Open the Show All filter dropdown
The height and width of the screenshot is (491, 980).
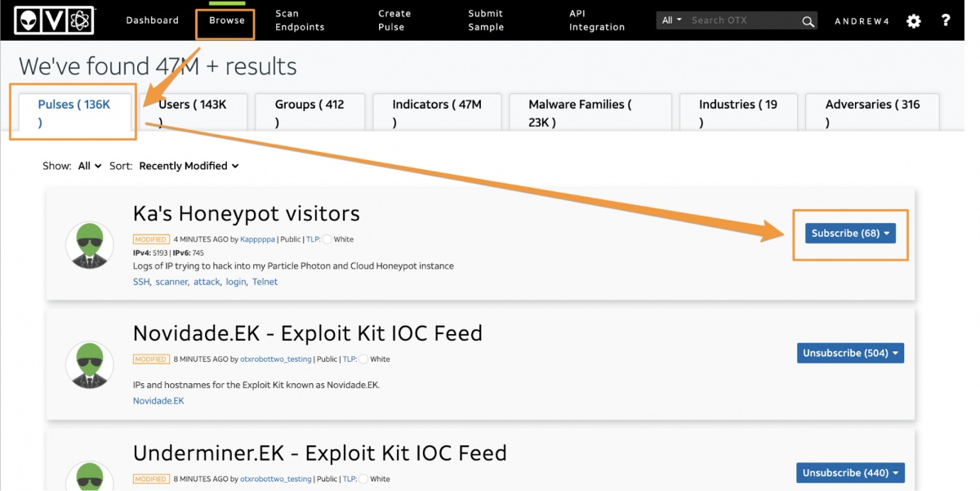[x=89, y=166]
